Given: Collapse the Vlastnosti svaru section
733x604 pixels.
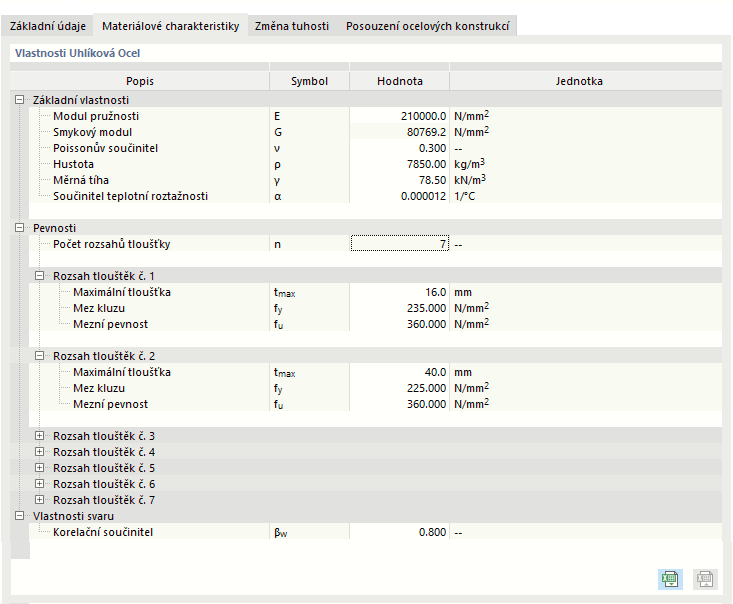Looking at the screenshot, I should coord(20,516).
